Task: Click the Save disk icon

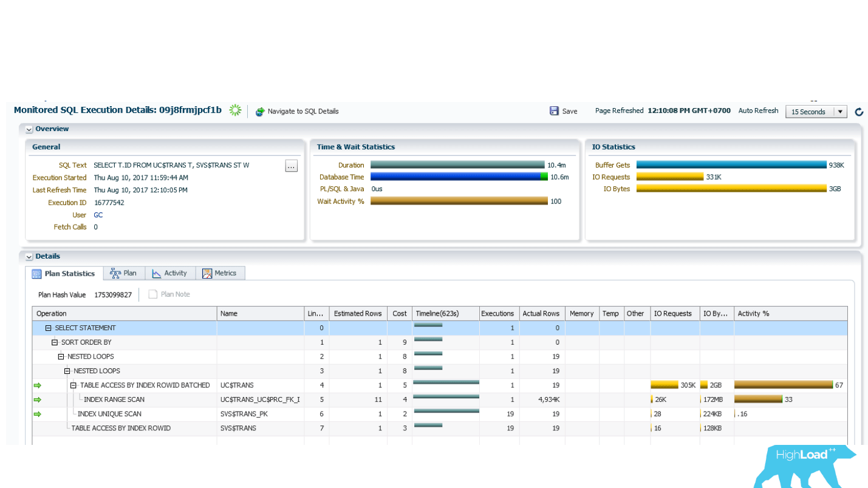Action: 554,111
